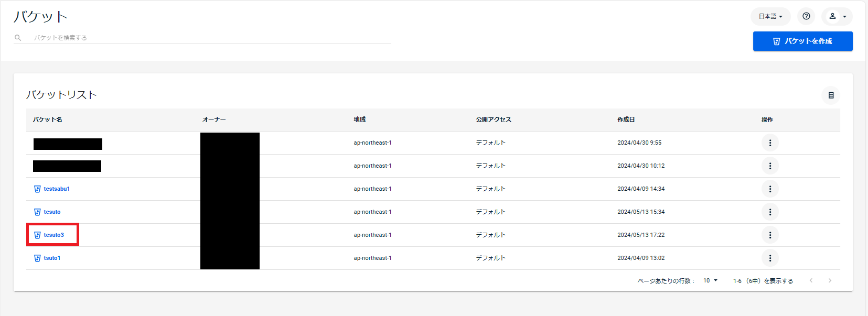Open actions menu for 2024/04/30 9:55 bucket
Screen dimensions: 868x316
(769, 143)
